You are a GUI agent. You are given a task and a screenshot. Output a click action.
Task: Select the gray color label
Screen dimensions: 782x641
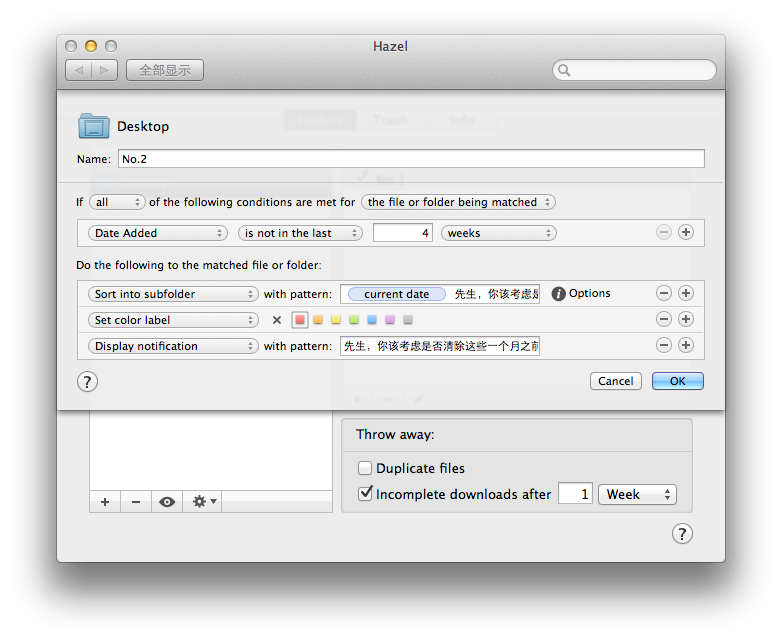pyautogui.click(x=408, y=320)
